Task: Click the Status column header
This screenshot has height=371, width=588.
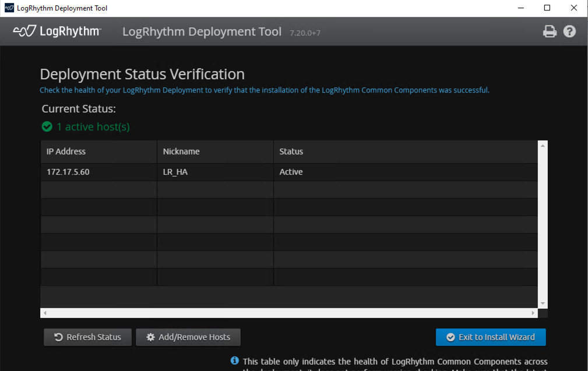Action: pyautogui.click(x=291, y=151)
